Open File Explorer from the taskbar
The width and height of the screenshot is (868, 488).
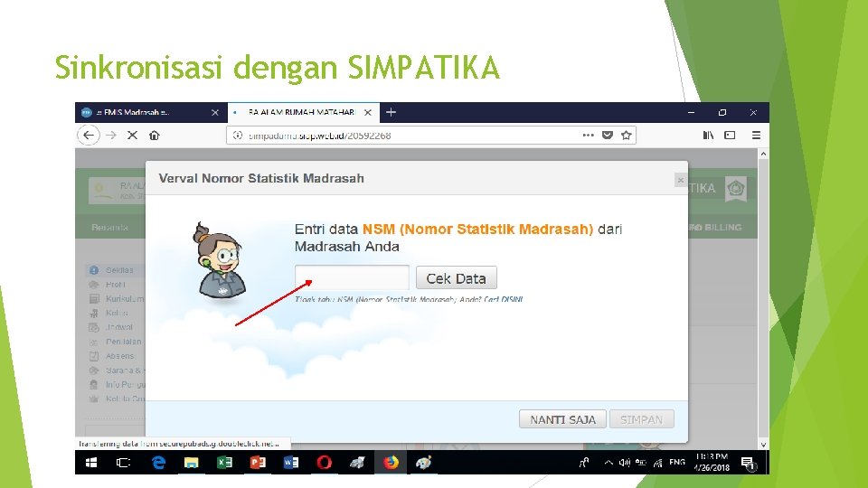tap(192, 463)
